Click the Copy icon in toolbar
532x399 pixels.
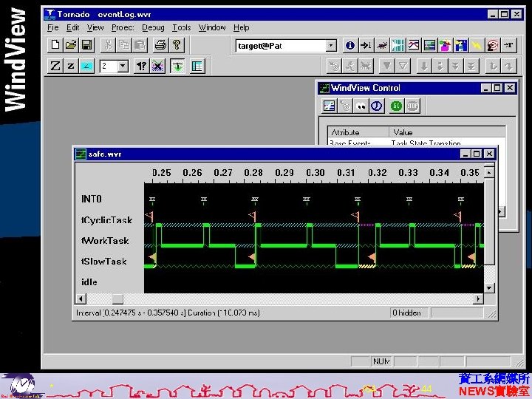point(124,45)
